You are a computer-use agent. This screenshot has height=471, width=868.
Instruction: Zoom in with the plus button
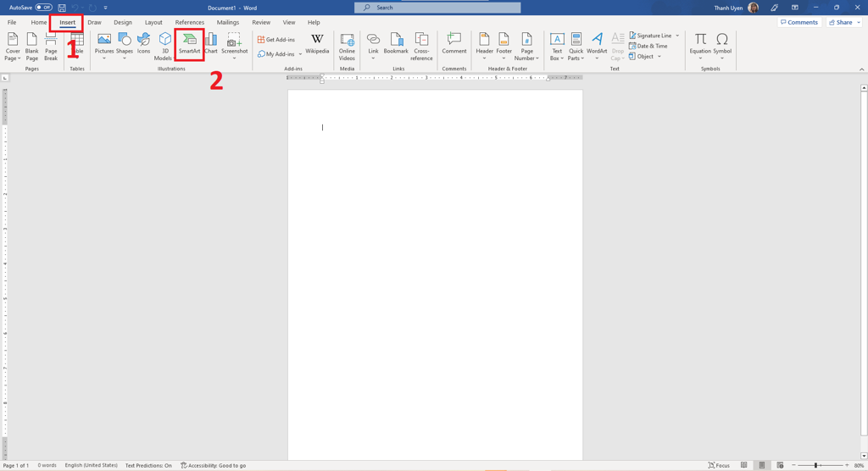pyautogui.click(x=847, y=465)
